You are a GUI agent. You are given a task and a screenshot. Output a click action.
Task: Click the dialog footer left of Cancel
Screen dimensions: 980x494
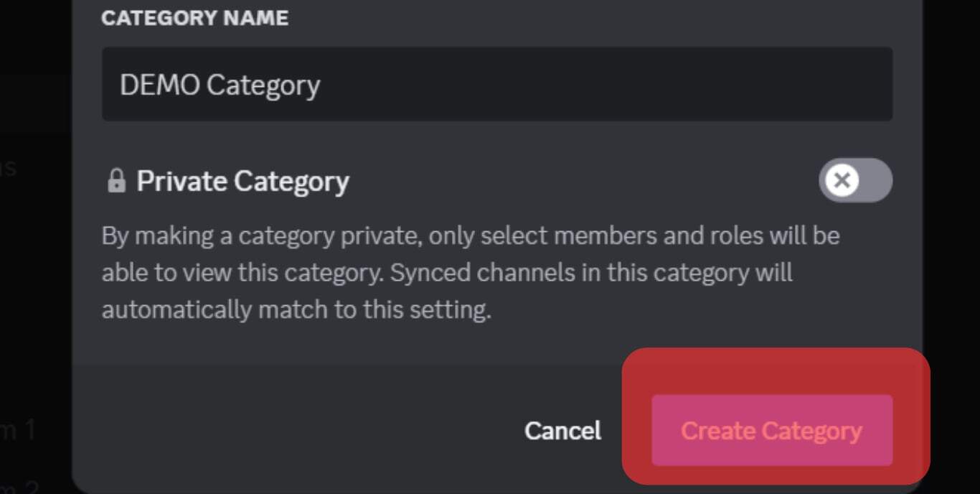pos(287,430)
